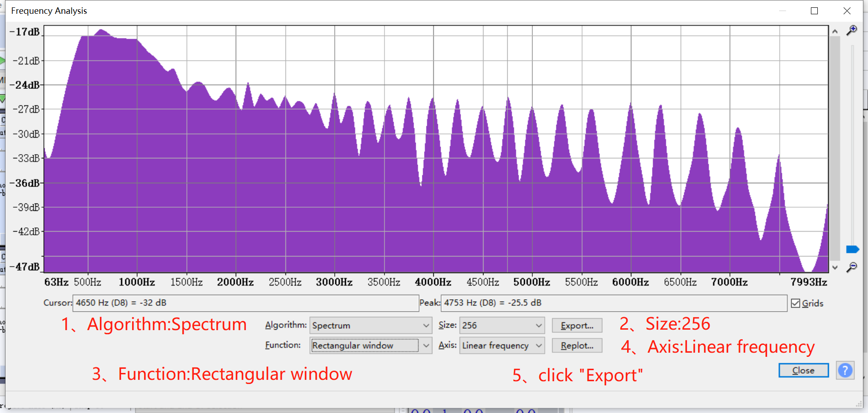The height and width of the screenshot is (413, 868).
Task: Click the zoom in magnifier icon
Action: point(851,30)
